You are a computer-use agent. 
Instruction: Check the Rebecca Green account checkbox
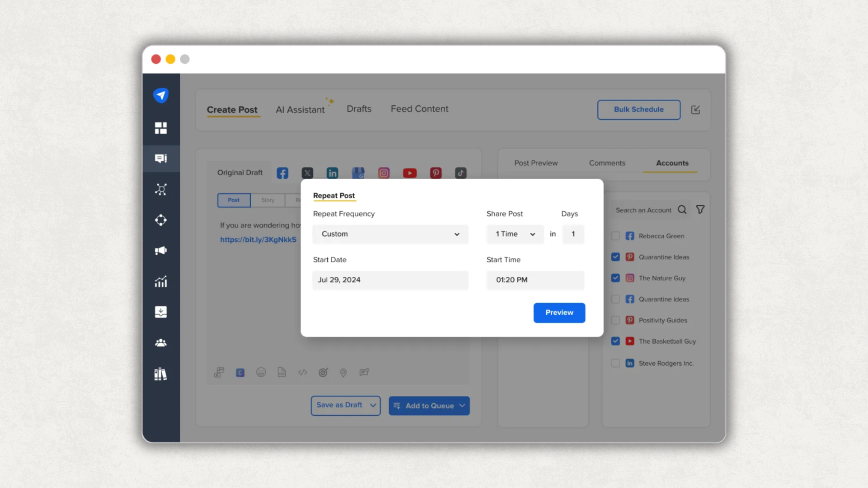pos(615,236)
